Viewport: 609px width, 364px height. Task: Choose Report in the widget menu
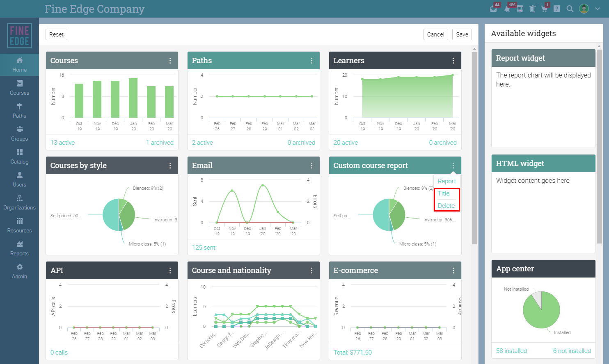coord(446,181)
